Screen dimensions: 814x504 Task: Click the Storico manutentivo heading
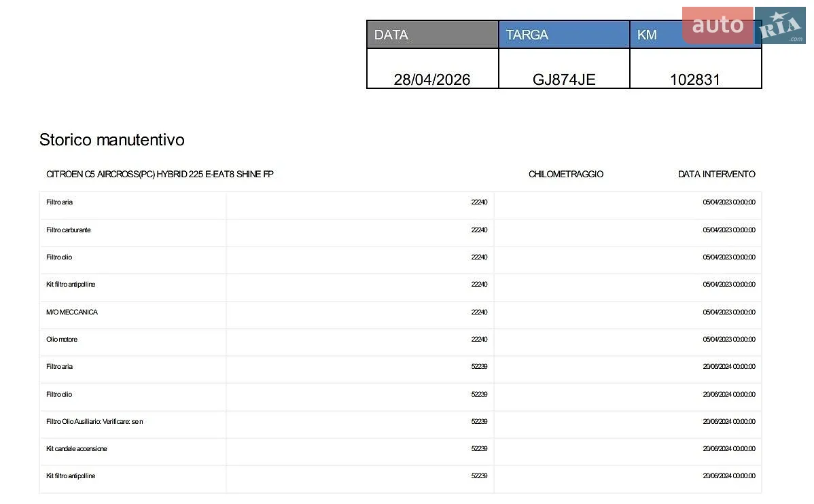pyautogui.click(x=111, y=140)
